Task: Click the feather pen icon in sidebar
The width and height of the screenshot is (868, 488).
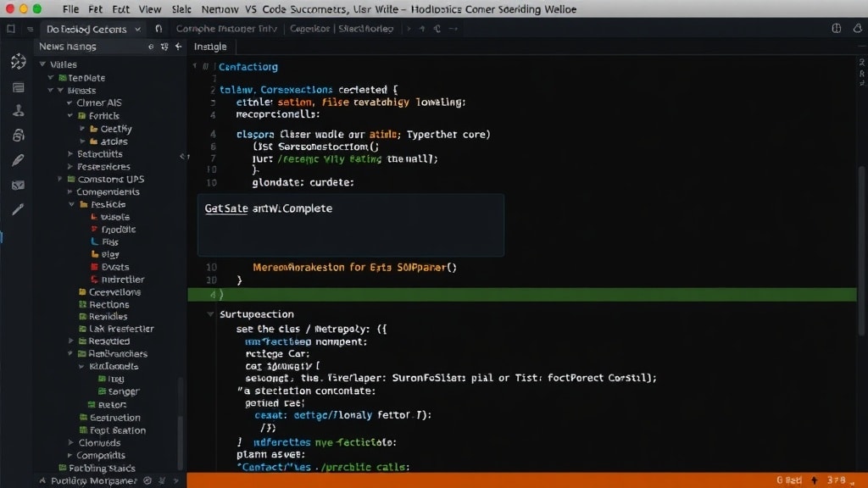Action: 18,160
